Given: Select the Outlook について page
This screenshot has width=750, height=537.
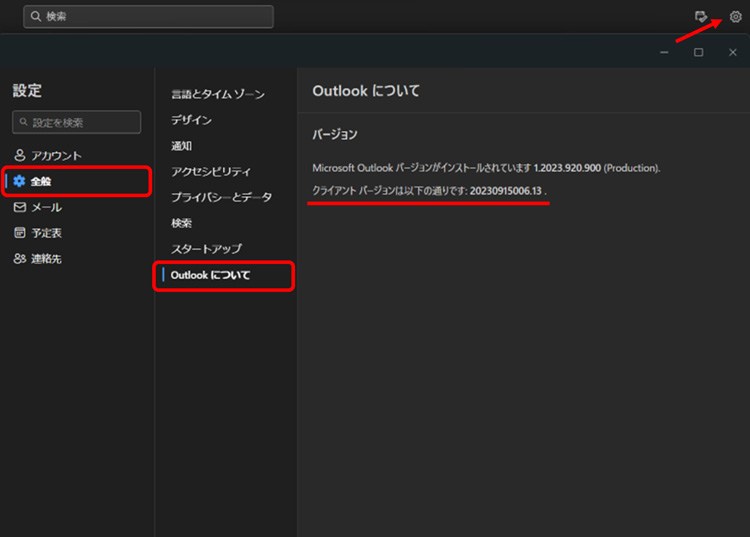Looking at the screenshot, I should coord(224,275).
